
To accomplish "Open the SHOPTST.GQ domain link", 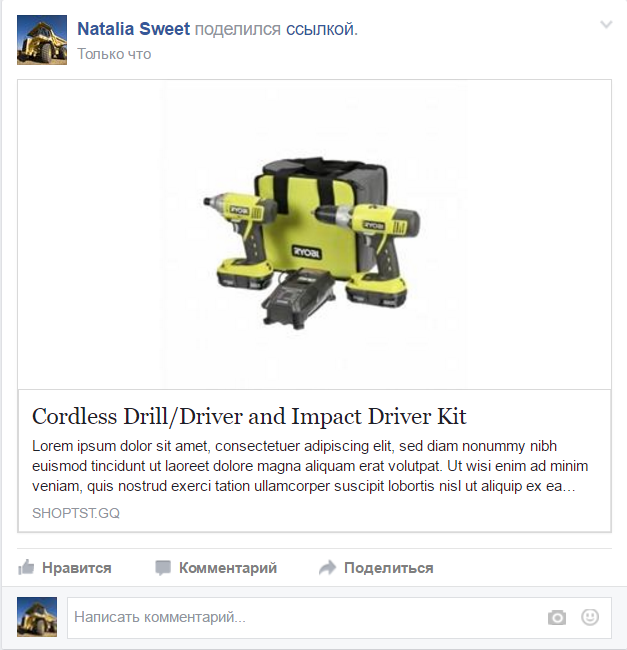I will click(76, 513).
